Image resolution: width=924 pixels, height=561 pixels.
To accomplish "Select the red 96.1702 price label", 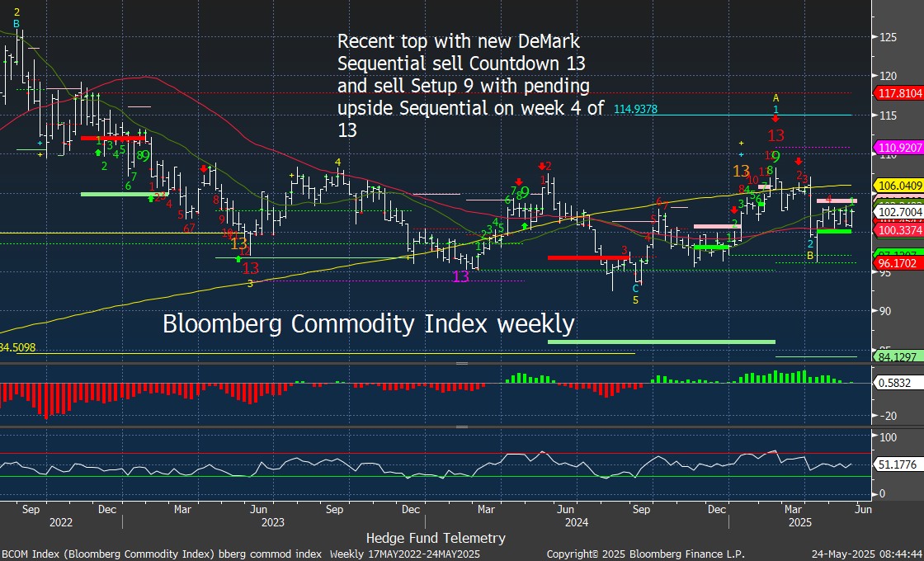I will point(900,264).
